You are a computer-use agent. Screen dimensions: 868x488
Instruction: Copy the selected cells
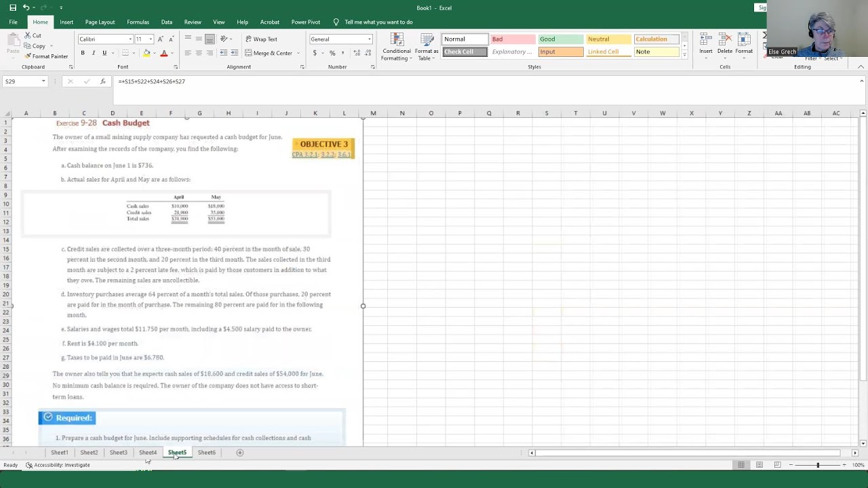click(x=35, y=46)
